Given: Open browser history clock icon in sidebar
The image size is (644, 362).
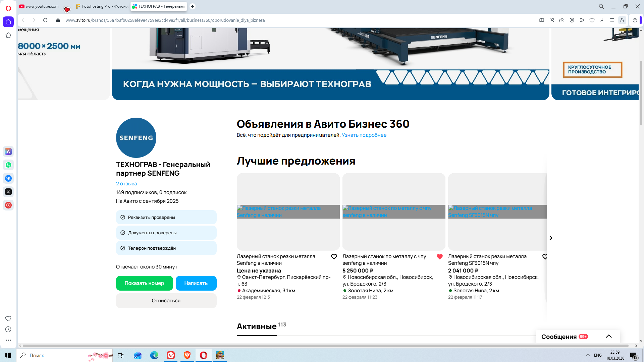Looking at the screenshot, I should (8, 329).
